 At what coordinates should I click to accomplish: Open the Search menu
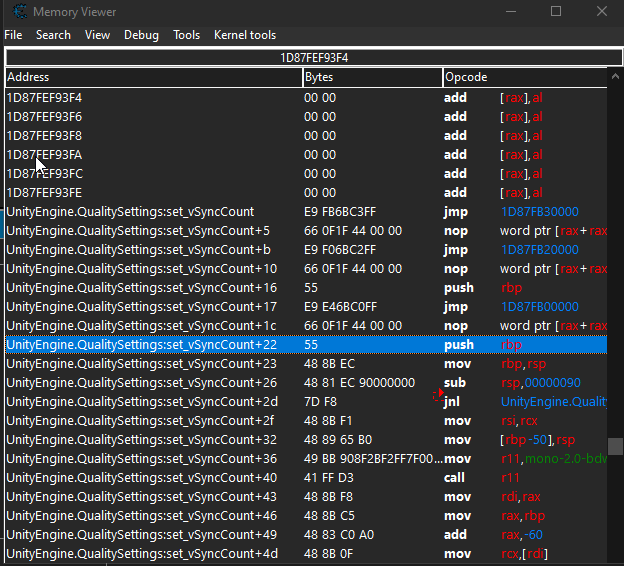click(x=53, y=35)
